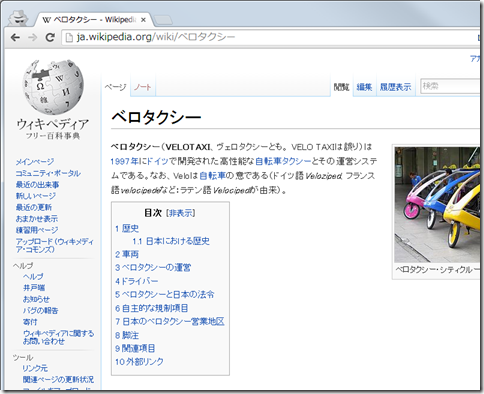Follow the 自転車タクシー article link
The width and height of the screenshot is (484, 394).
pos(283,161)
